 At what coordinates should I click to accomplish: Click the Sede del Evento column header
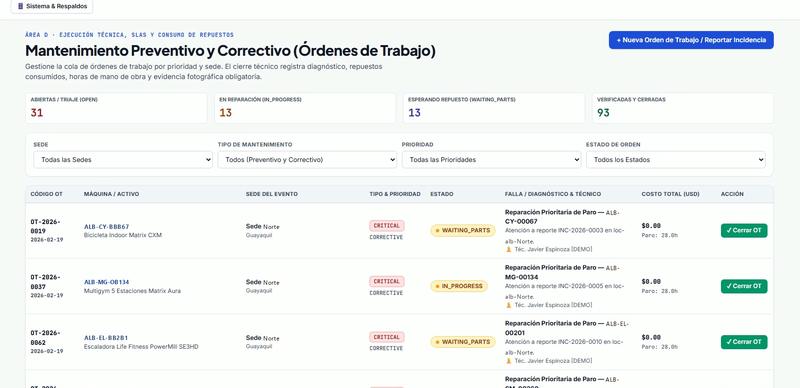click(x=271, y=194)
